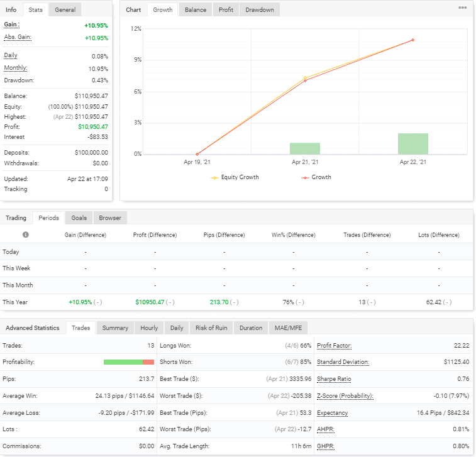Open the Drawdown chart tab
Viewport: 476px width, 457px height.
coord(260,10)
